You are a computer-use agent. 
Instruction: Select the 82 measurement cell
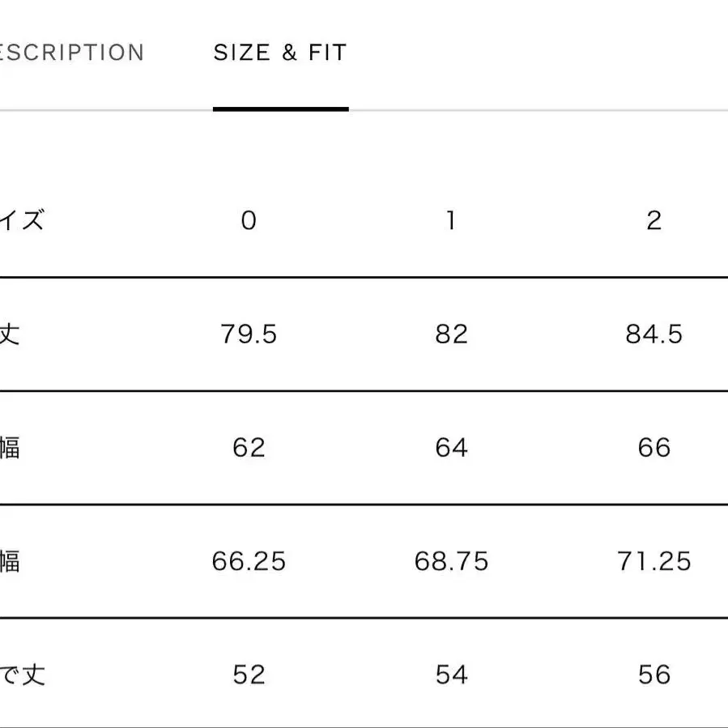coord(451,334)
